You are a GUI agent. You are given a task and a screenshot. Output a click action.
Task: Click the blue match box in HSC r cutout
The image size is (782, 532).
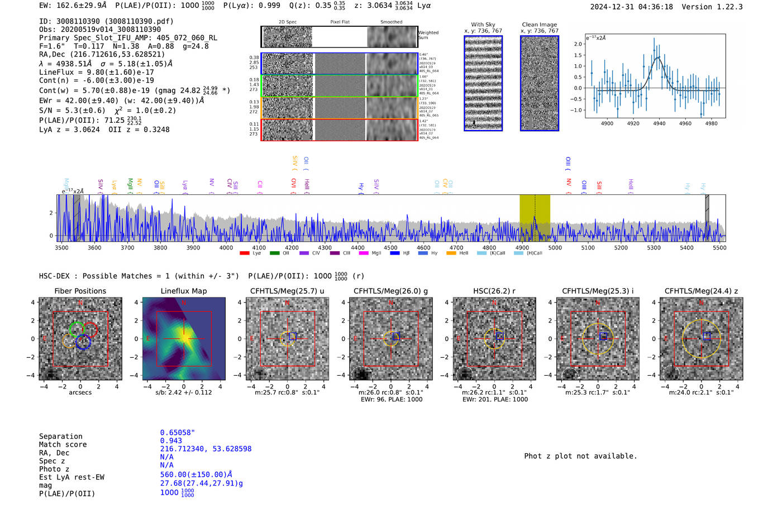[x=500, y=336]
